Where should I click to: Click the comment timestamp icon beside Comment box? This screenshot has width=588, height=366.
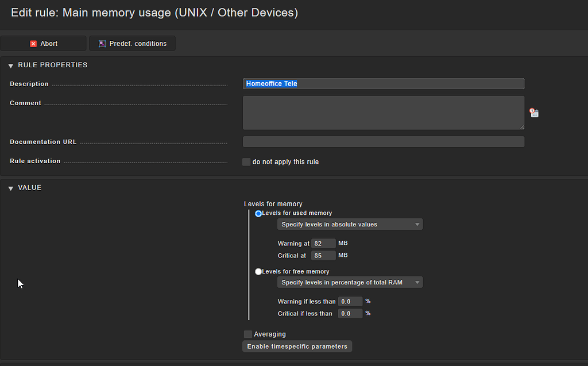click(533, 113)
